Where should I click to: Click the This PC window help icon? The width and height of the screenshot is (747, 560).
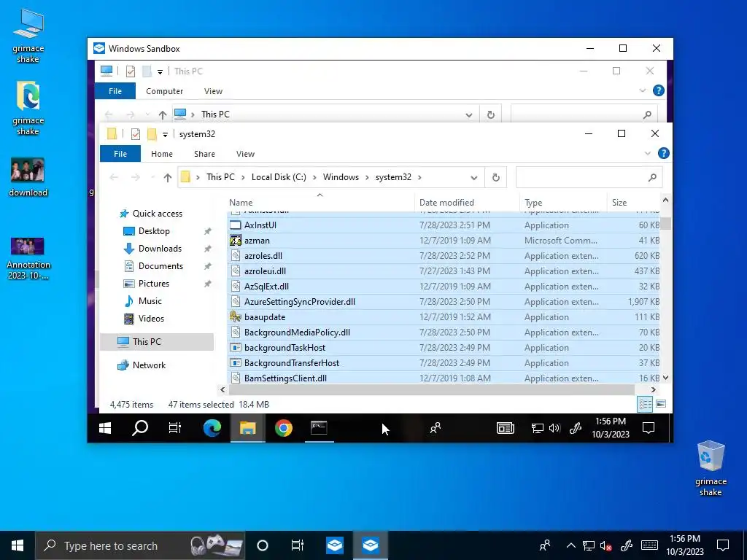(x=659, y=90)
